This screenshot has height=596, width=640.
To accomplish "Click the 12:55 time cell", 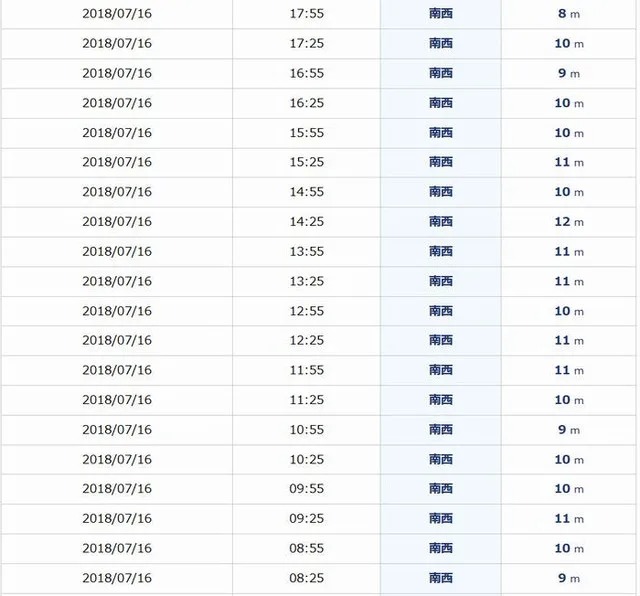I will coord(306,311).
